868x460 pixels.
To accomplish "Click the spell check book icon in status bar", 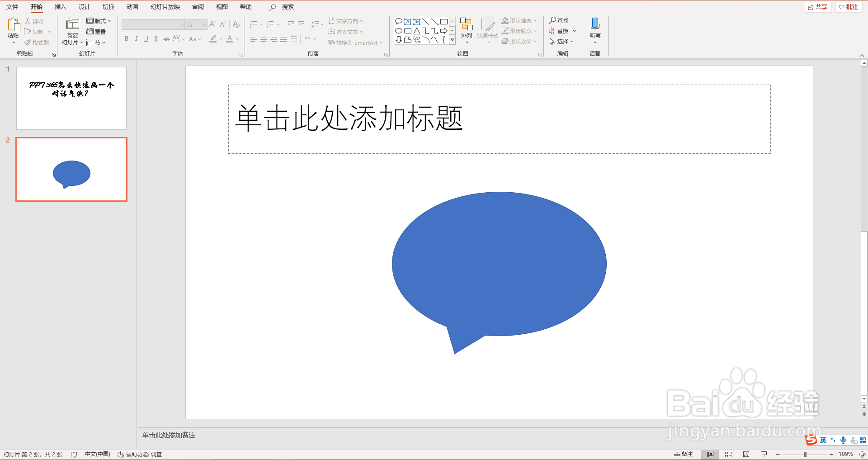I will point(74,455).
